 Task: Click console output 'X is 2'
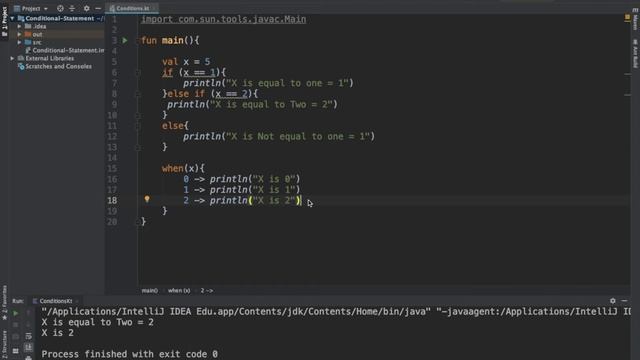point(58,333)
